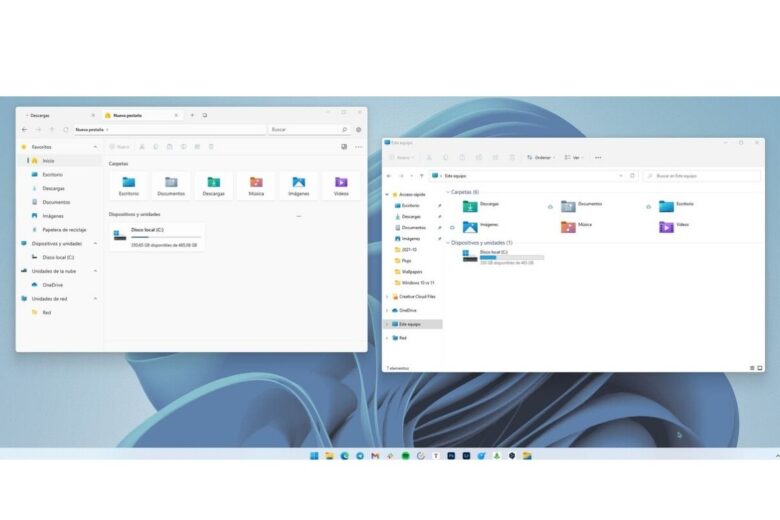Toggle preview pane in tabbed Files window

tap(344, 147)
